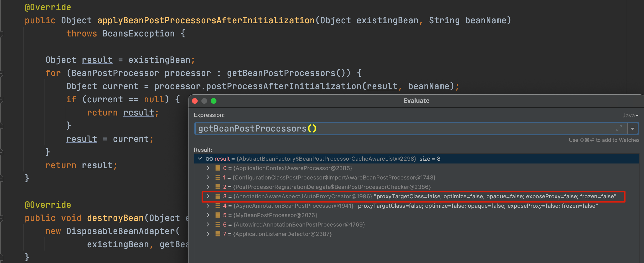This screenshot has height=263, width=644.
Task: Open the Java language selector
Action: pyautogui.click(x=630, y=116)
